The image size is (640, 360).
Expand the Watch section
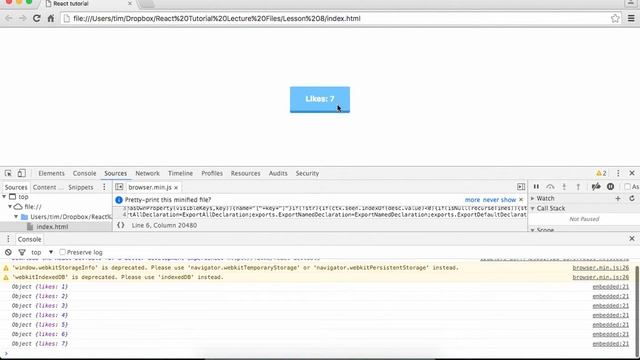click(532, 198)
